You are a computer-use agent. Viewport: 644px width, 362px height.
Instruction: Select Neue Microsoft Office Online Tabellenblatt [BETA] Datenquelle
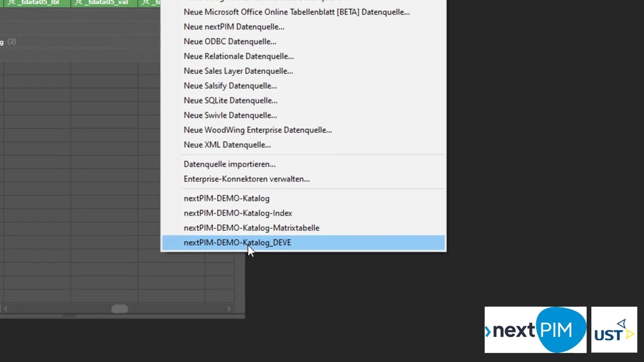(x=303, y=12)
